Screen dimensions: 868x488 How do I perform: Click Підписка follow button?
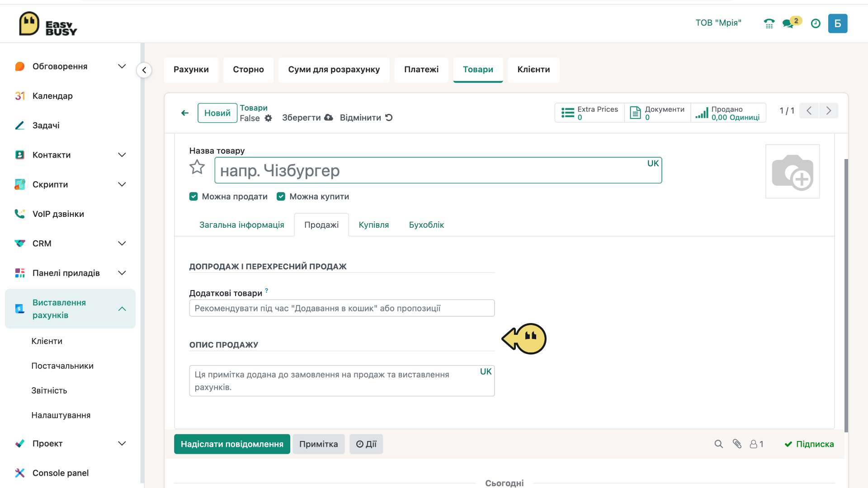click(809, 444)
